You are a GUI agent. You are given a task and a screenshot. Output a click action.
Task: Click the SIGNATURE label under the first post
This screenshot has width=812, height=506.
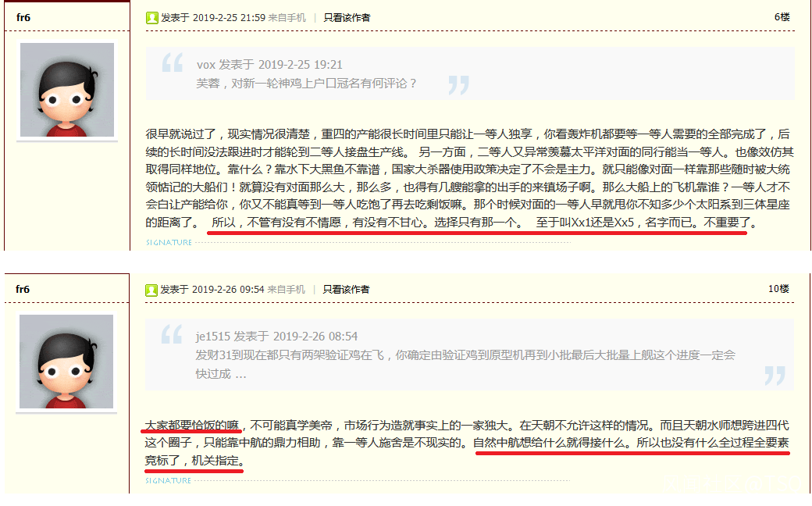(169, 242)
